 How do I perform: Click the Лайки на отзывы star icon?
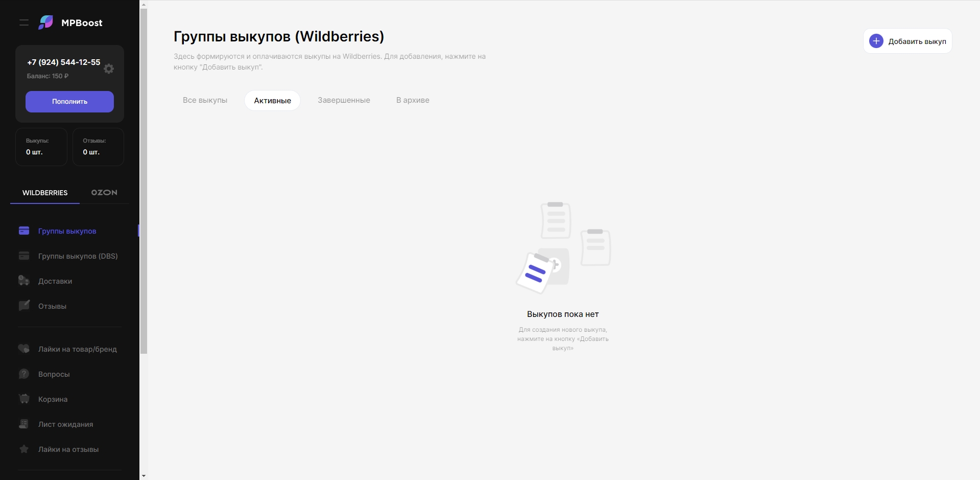click(24, 449)
